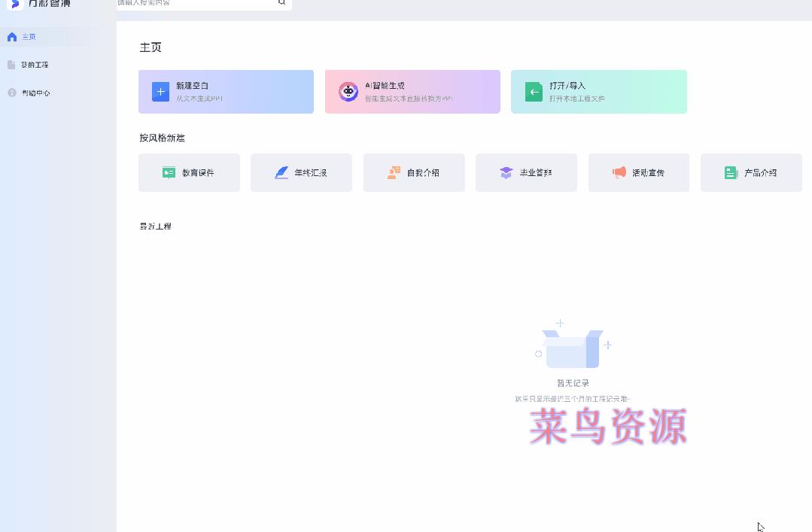
Task: Click the search magnifier icon
Action: click(x=281, y=3)
